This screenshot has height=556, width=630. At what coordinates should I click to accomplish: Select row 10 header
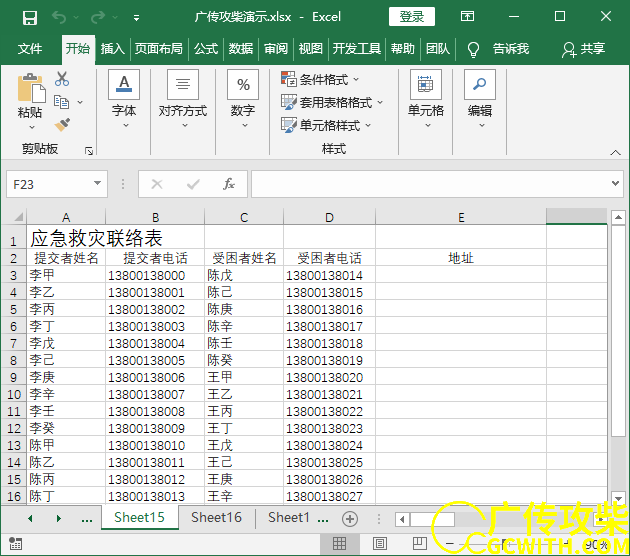point(14,395)
